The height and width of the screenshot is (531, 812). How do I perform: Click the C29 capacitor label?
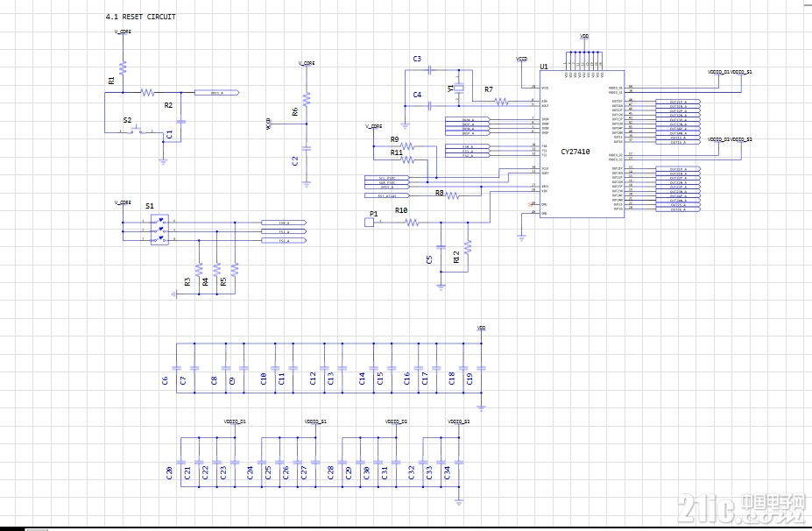pyautogui.click(x=348, y=472)
